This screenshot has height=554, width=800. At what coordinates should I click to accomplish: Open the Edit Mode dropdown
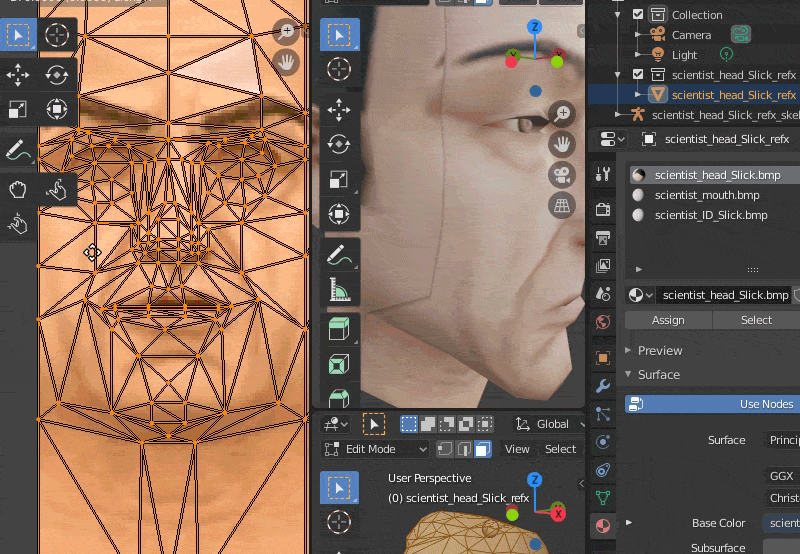point(376,449)
